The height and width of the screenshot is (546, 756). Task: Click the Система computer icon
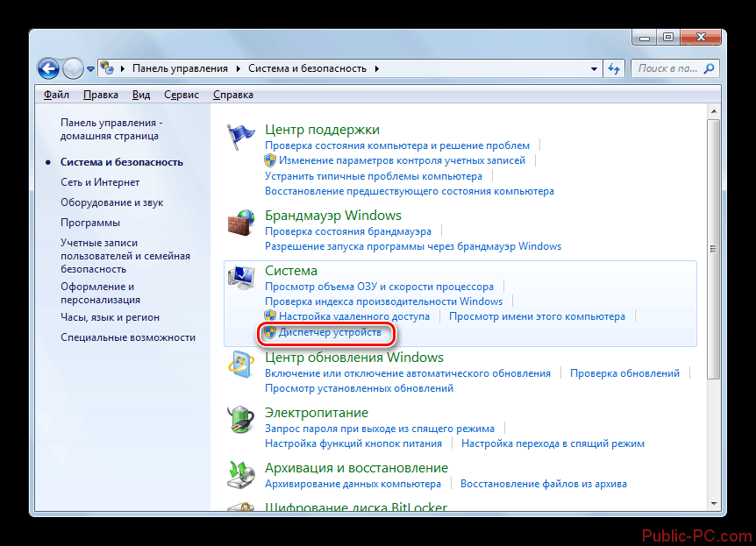[x=240, y=277]
